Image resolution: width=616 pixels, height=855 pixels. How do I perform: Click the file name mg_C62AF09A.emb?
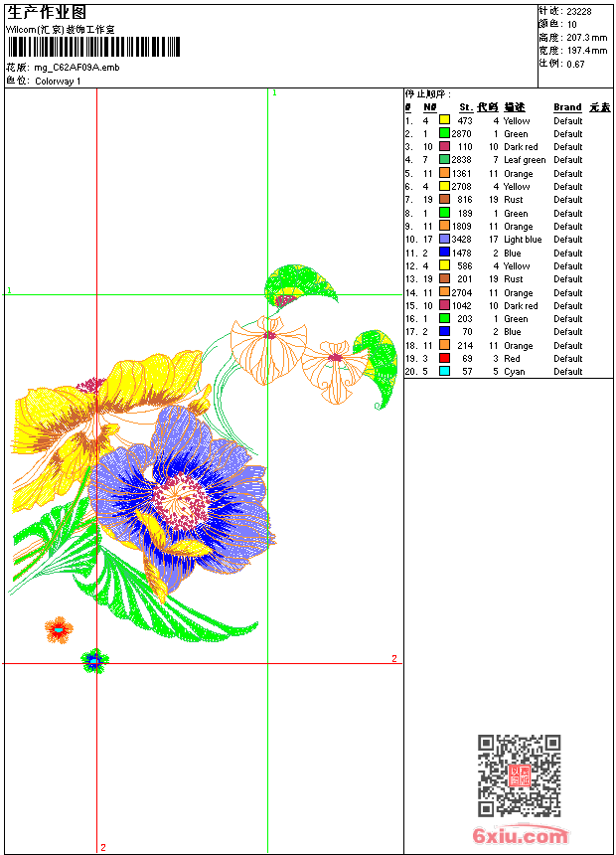pyautogui.click(x=77, y=67)
